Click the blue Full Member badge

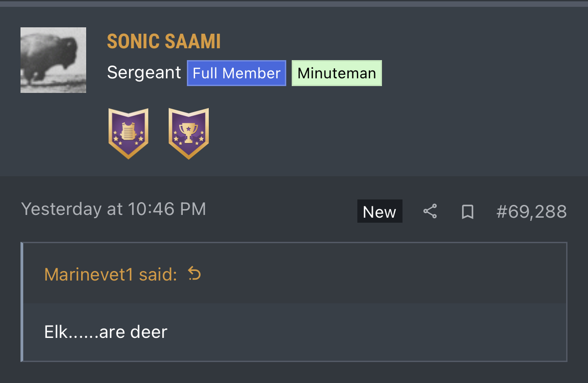coord(236,73)
